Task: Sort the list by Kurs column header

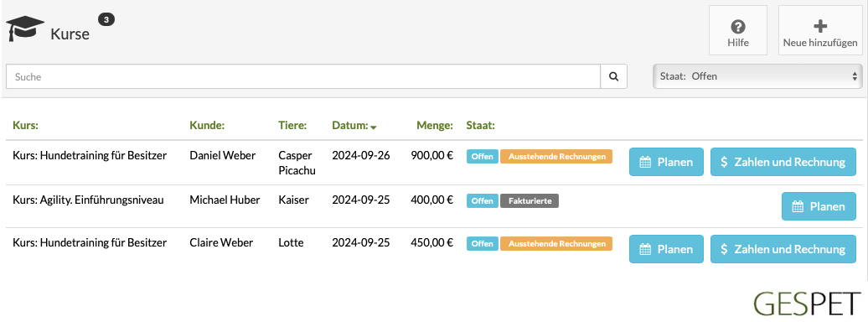Action: 25,126
